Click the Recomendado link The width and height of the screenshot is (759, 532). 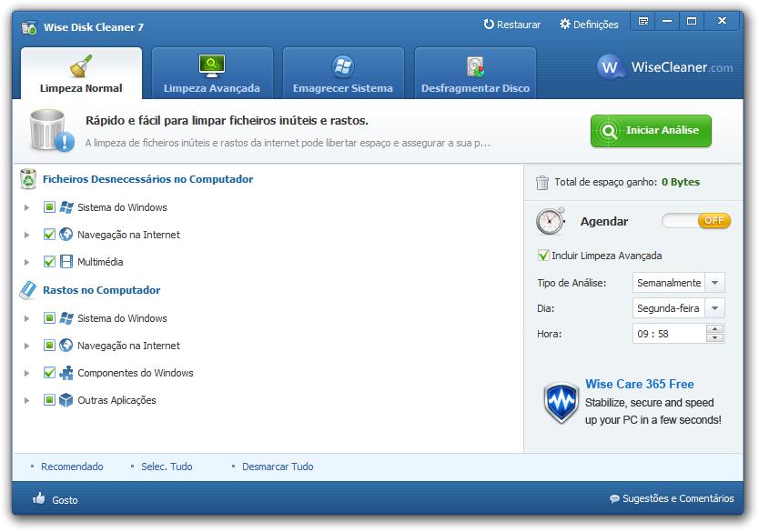pos(72,467)
